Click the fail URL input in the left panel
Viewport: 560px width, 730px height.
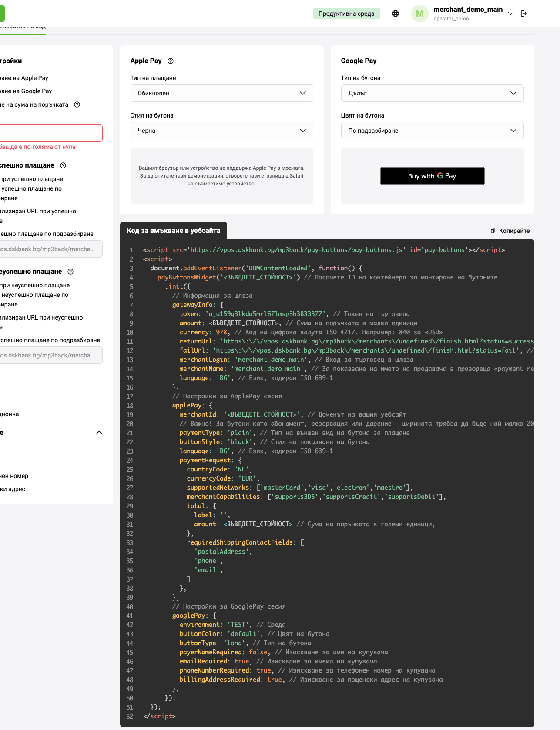click(51, 355)
